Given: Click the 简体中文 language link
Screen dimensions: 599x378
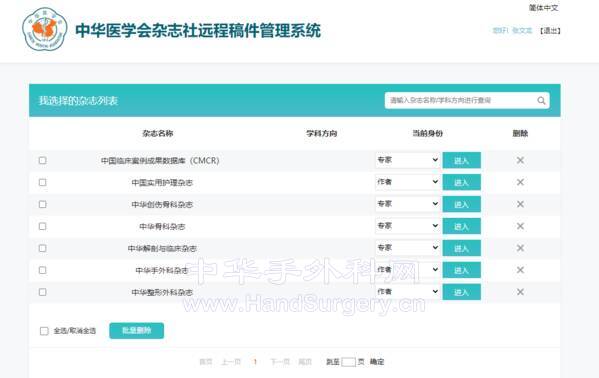Looking at the screenshot, I should [x=543, y=8].
